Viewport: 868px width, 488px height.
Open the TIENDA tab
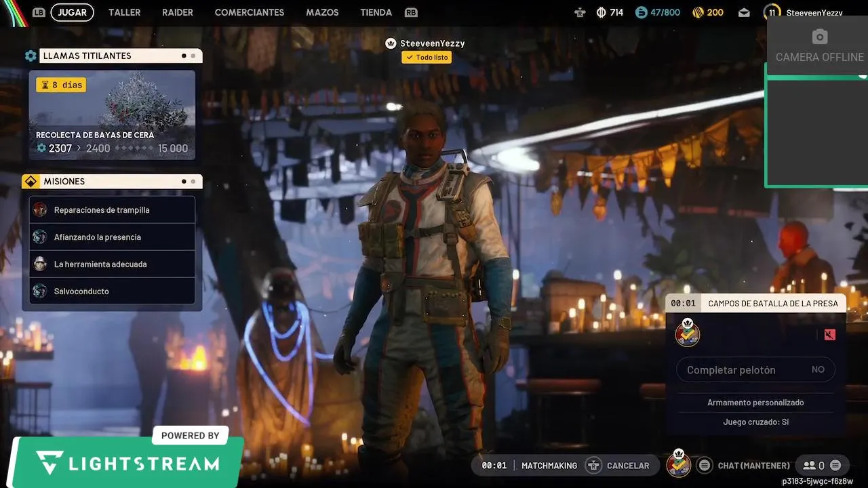pyautogui.click(x=376, y=12)
